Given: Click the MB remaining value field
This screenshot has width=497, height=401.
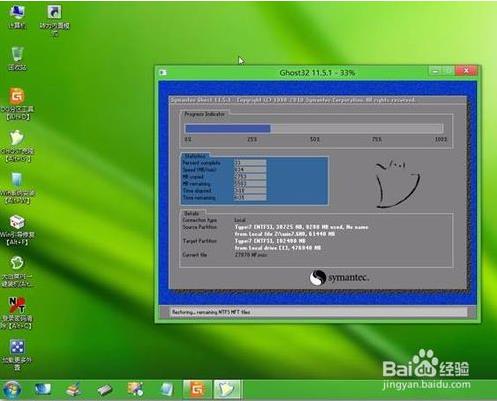Looking at the screenshot, I should 250,184.
